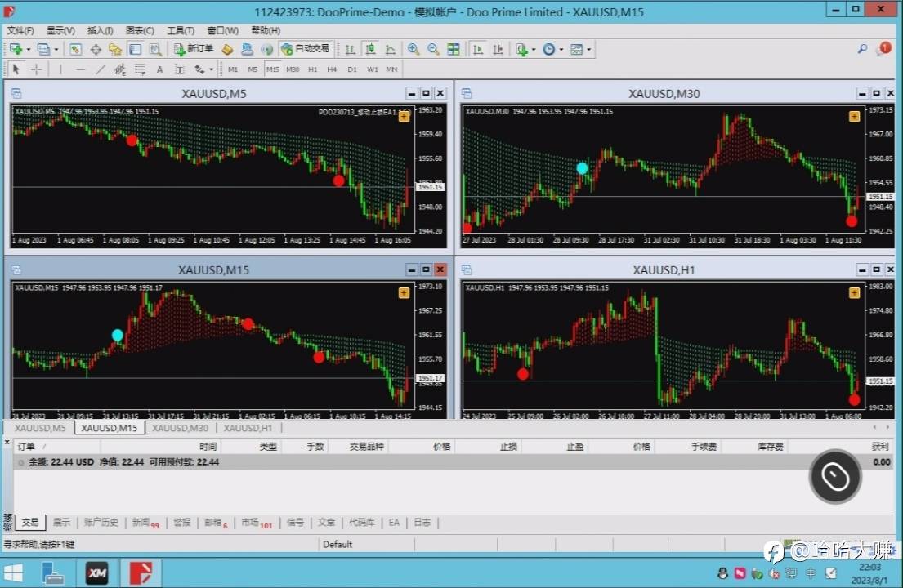Tile chart windows icon

[454, 50]
